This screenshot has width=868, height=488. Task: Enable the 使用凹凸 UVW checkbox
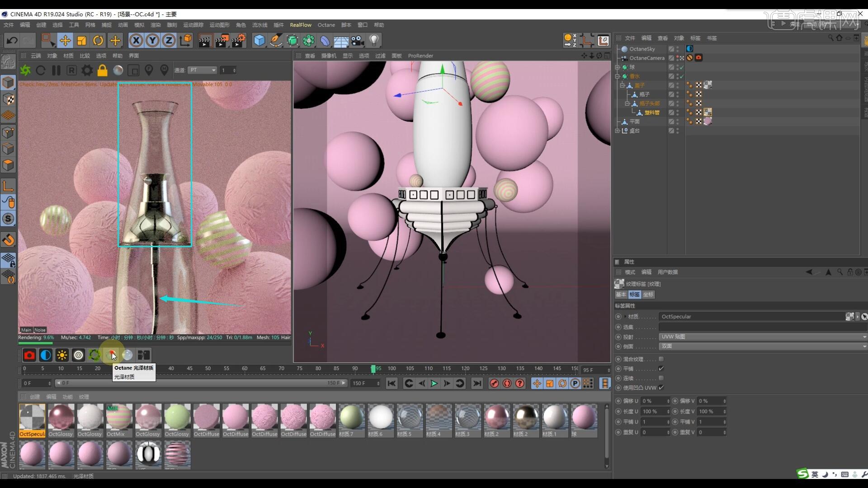[x=661, y=388]
